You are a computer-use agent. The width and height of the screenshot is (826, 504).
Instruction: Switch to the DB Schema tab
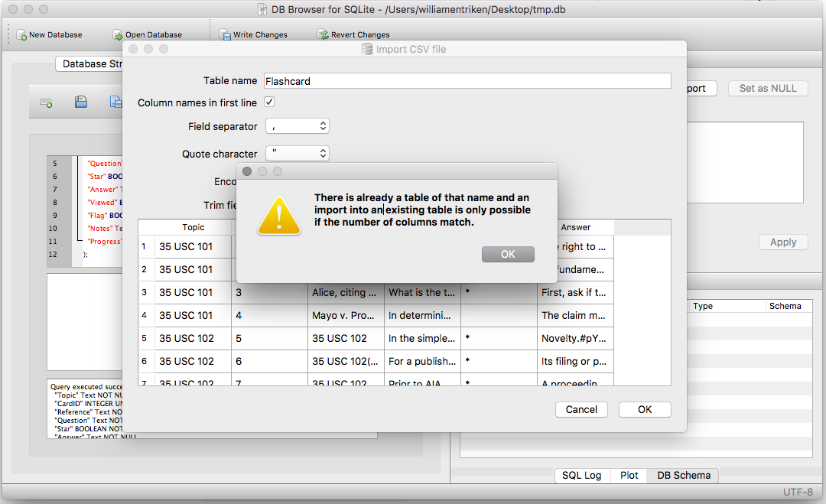684,476
